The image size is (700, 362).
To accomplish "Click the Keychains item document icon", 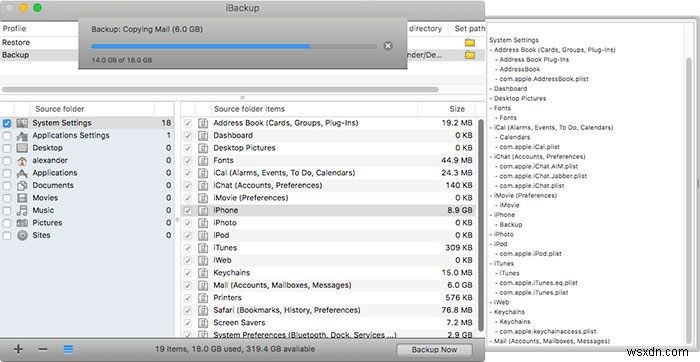I will coord(203,273).
